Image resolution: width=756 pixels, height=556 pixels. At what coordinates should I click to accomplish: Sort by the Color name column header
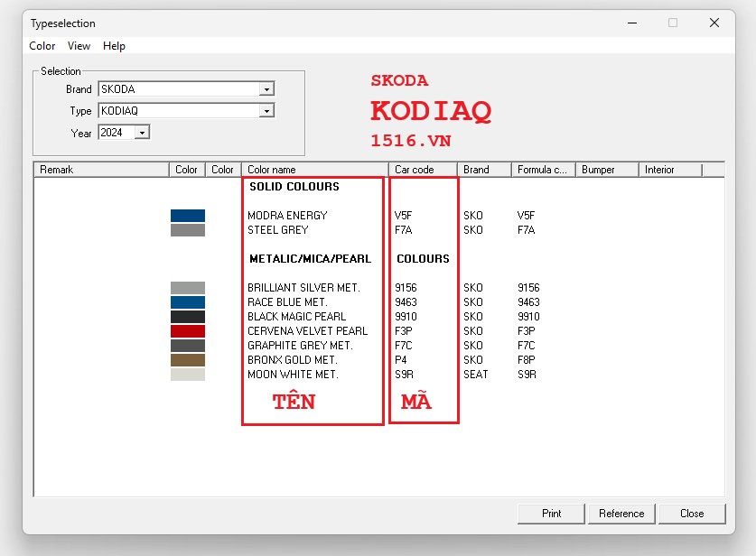coord(314,170)
